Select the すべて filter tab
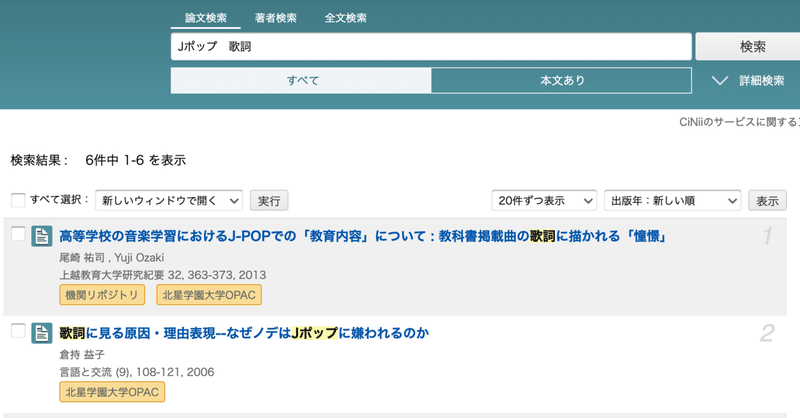Image resolution: width=800 pixels, height=418 pixels. pyautogui.click(x=301, y=81)
